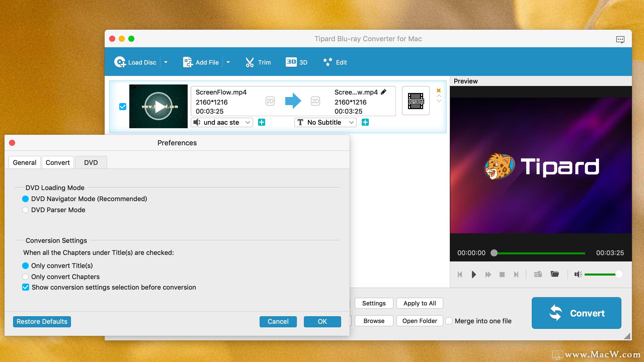Select the DVD preferences tab
Screen dimensions: 644x362
(91, 163)
